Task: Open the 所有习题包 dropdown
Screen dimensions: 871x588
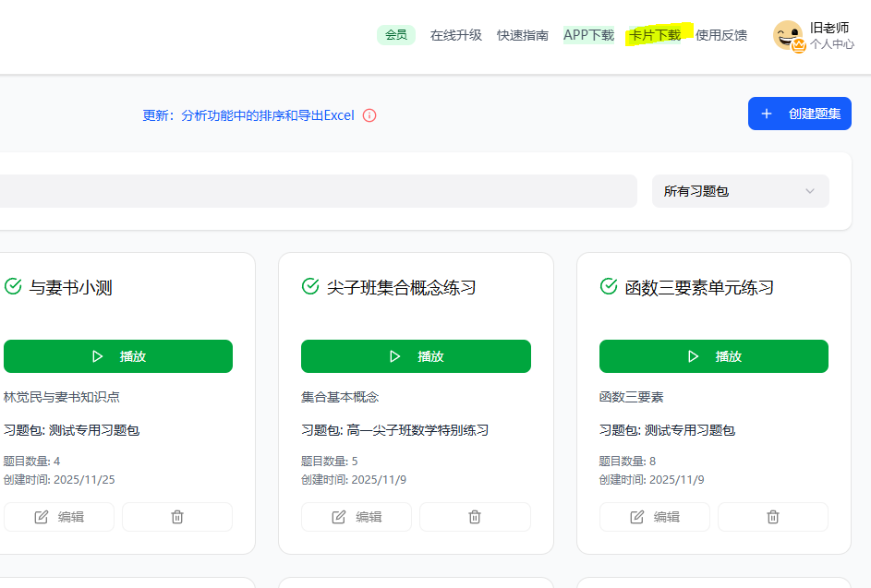Action: pos(740,191)
